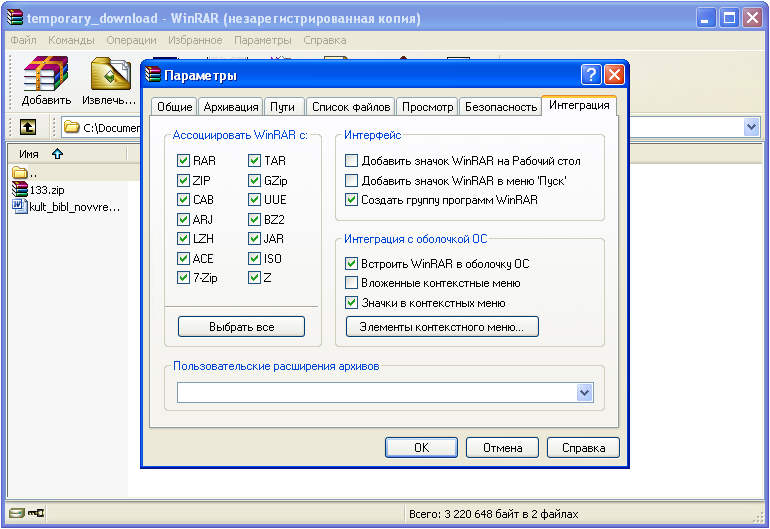
Task: Toggle the TAR association checkbox
Action: pyautogui.click(x=254, y=161)
